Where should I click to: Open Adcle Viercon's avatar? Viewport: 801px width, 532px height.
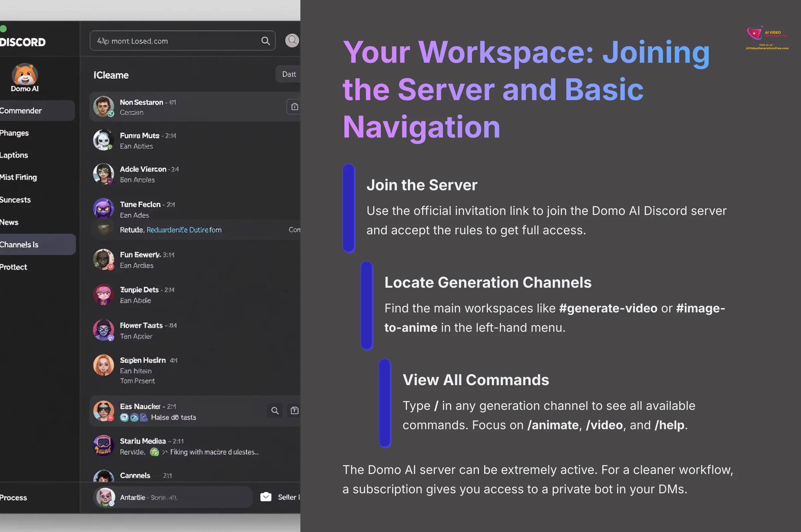(103, 174)
